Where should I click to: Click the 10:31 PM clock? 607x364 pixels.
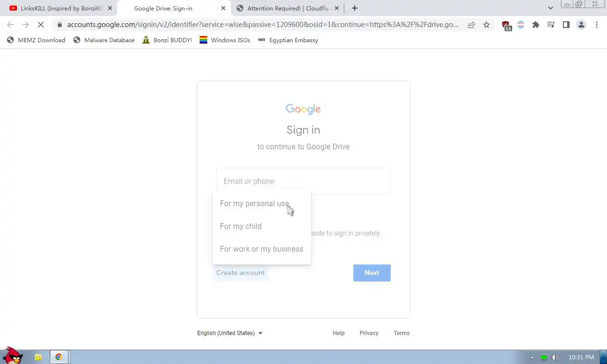point(581,357)
